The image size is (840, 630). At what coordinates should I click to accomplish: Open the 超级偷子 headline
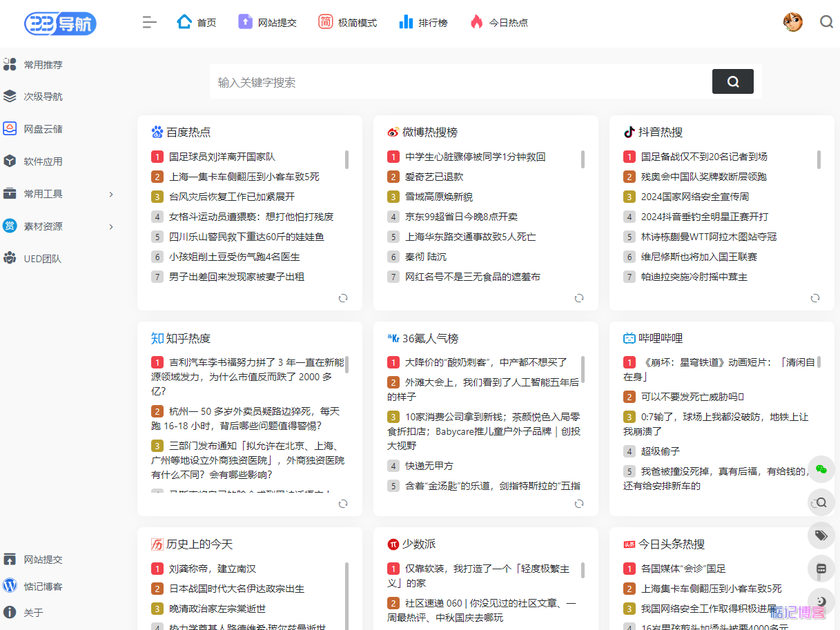tap(661, 451)
